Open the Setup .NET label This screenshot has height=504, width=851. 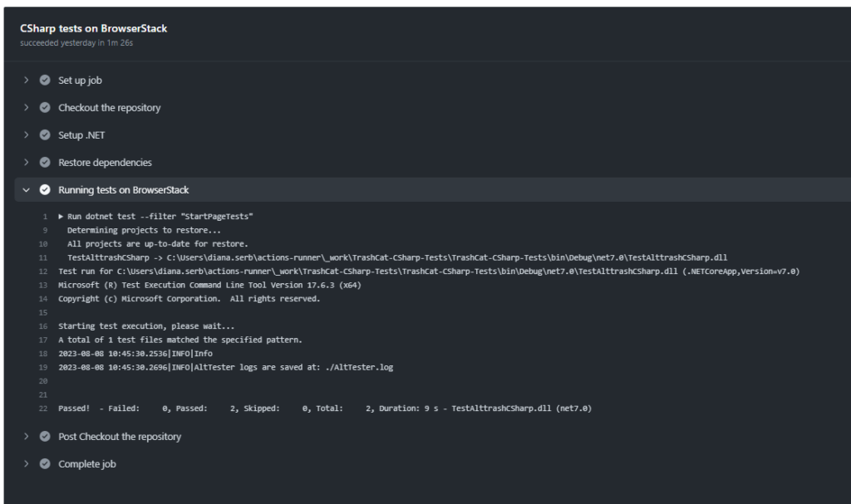81,135
